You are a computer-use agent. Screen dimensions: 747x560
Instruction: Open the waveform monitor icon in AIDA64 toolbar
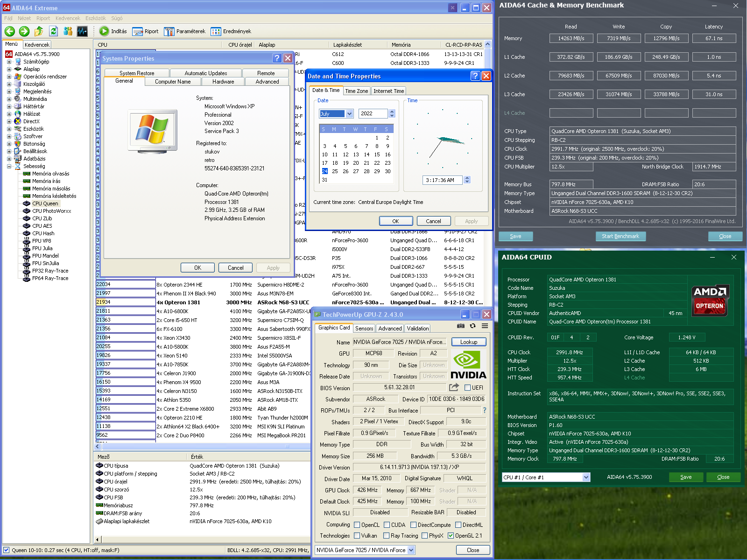pyautogui.click(x=82, y=31)
